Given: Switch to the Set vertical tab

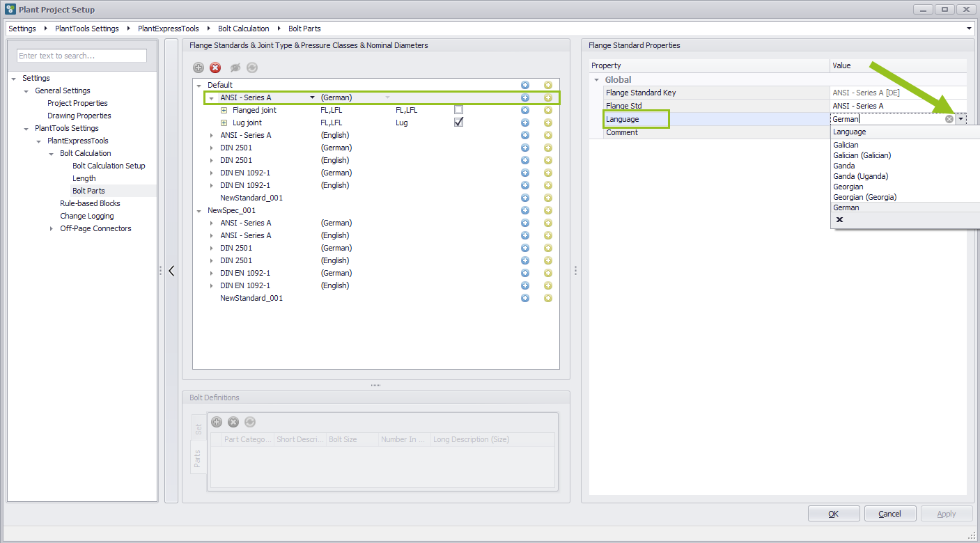Looking at the screenshot, I should coord(199,430).
